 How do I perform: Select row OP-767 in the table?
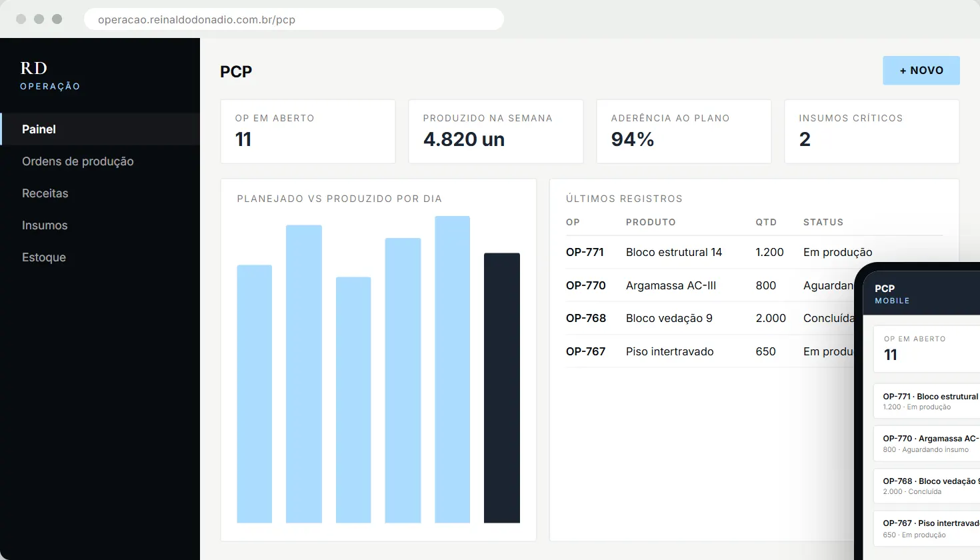tap(710, 351)
